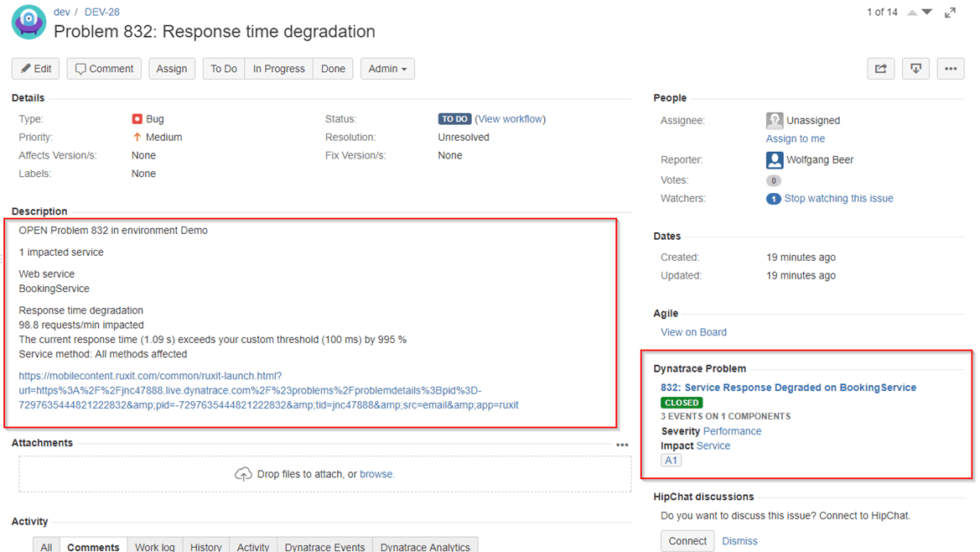980x552 pixels.
Task: Switch to the Dynatrace Analytics tab
Action: coord(425,546)
